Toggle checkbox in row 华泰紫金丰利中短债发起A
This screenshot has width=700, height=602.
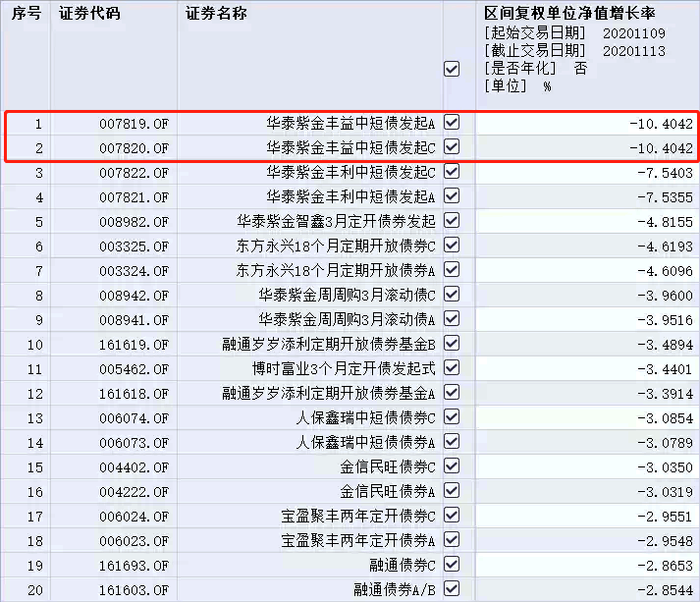[452, 195]
